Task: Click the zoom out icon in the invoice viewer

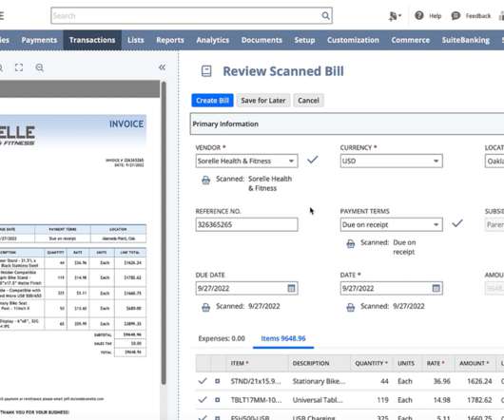Action: coord(40,67)
